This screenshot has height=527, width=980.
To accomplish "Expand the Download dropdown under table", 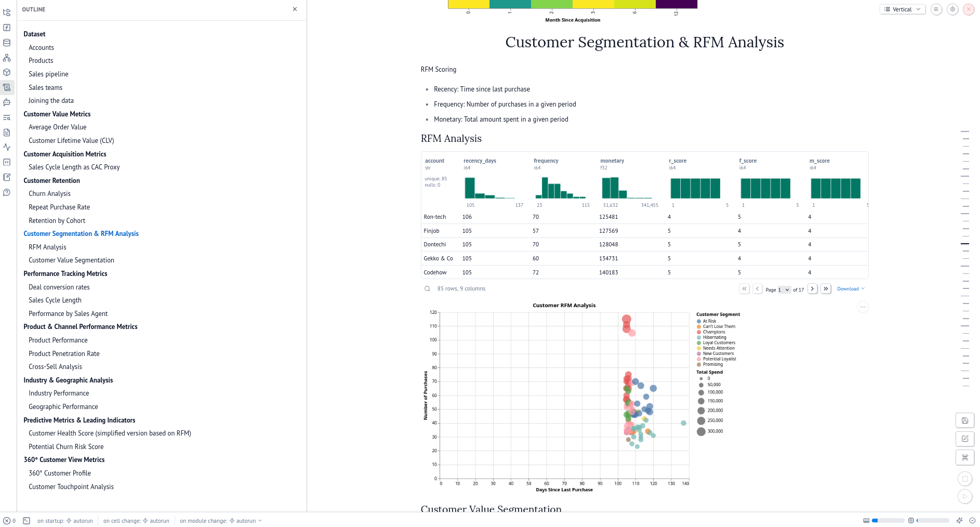I will tap(851, 289).
